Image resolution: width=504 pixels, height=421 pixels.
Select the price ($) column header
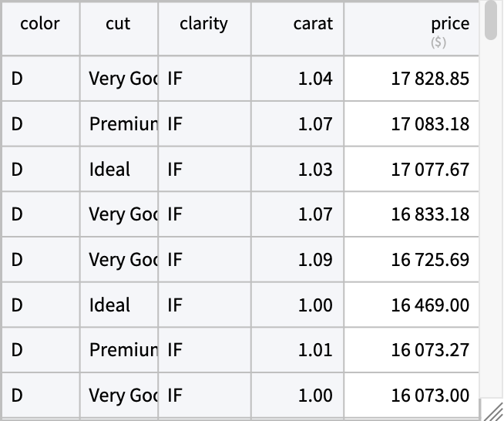[411, 29]
